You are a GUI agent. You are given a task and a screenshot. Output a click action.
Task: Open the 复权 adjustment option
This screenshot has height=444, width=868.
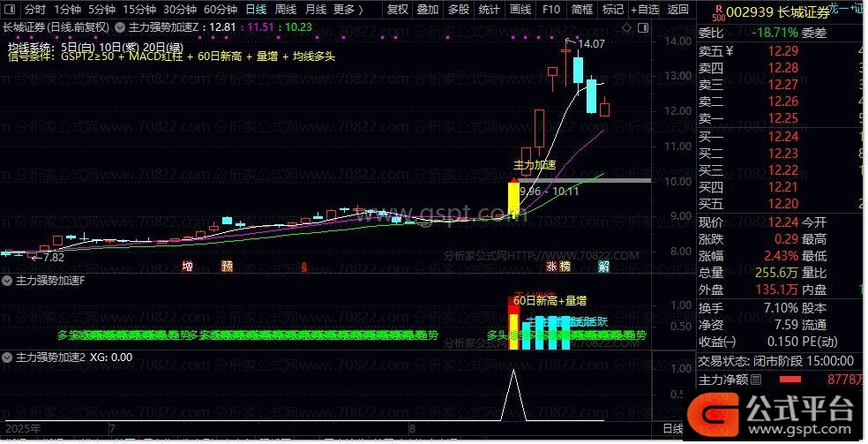coord(398,10)
